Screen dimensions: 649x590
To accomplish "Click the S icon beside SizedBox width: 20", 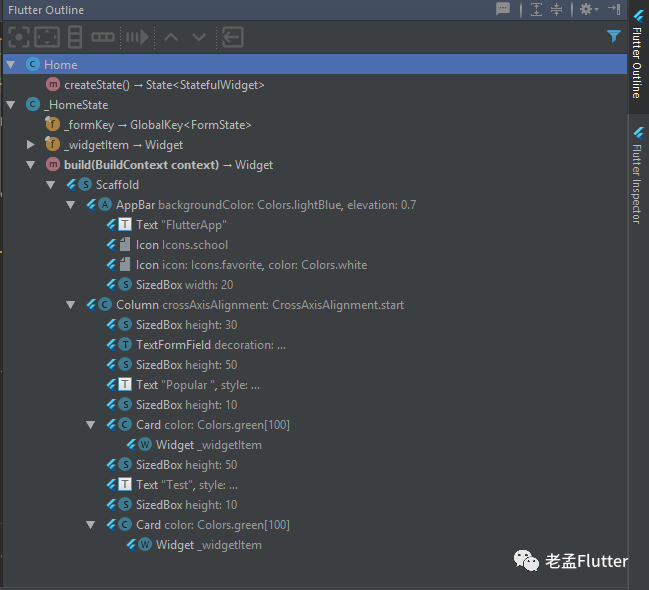I will (x=125, y=285).
